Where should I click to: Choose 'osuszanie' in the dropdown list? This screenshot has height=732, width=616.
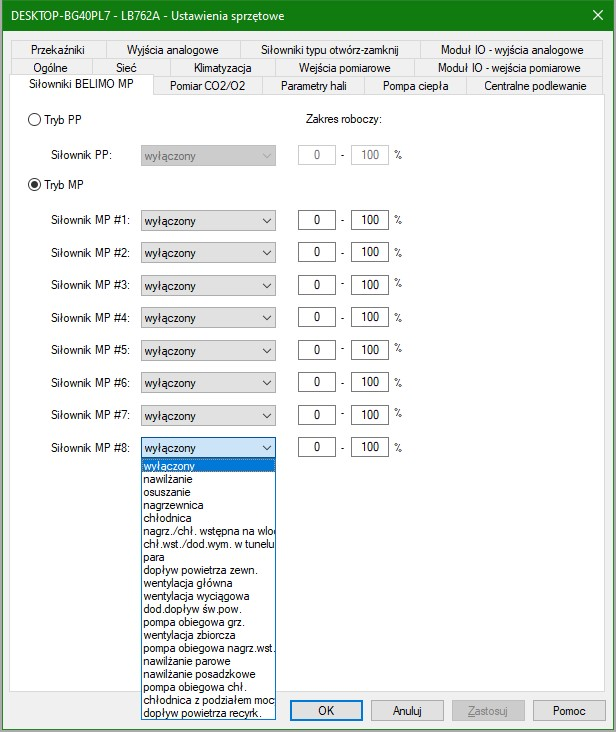point(208,492)
